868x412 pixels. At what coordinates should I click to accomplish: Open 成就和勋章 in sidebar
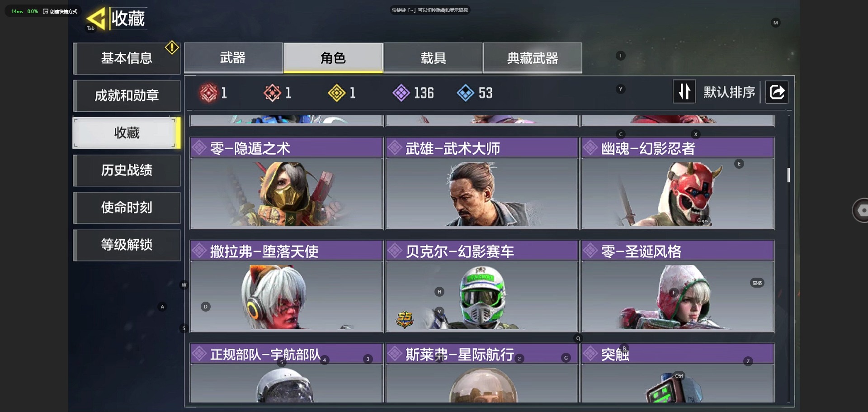pos(127,95)
